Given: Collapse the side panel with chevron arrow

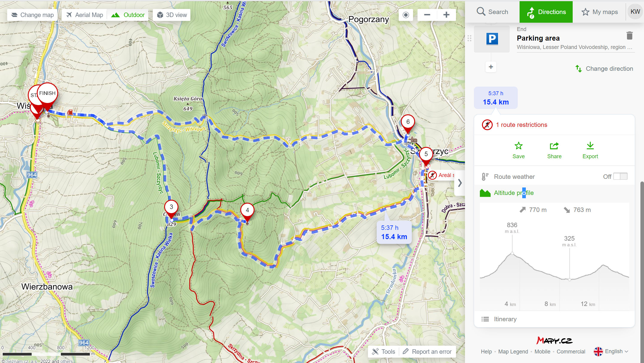Looking at the screenshot, I should [460, 183].
